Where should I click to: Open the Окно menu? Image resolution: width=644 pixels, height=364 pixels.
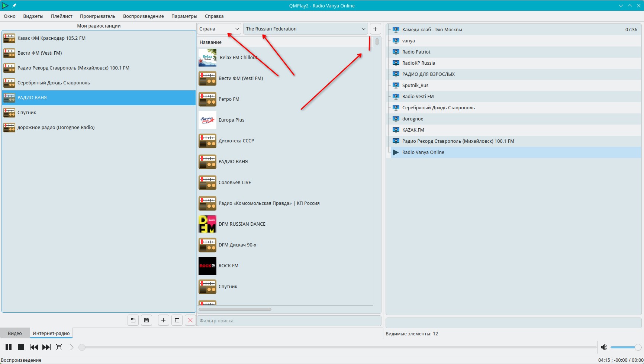click(10, 16)
